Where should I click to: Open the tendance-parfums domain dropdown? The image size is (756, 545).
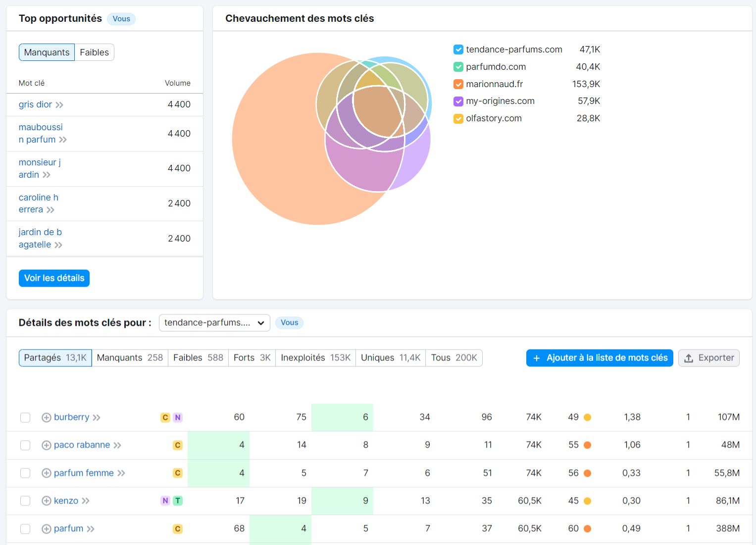pyautogui.click(x=214, y=323)
